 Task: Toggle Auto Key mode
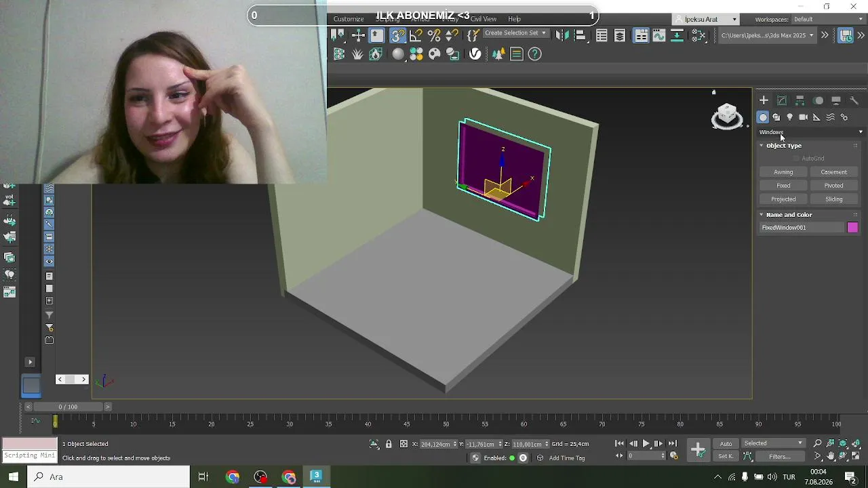point(726,444)
